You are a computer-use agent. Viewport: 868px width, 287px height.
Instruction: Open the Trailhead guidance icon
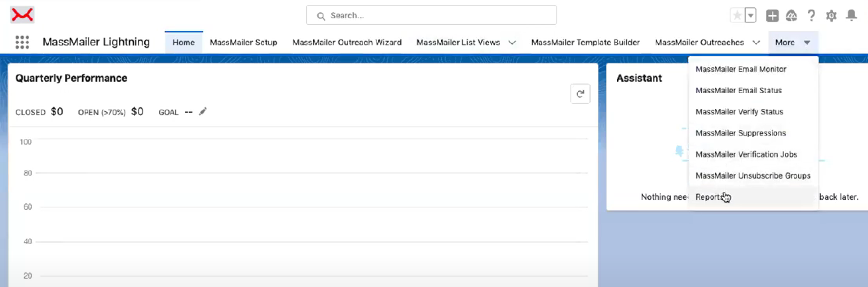(791, 16)
